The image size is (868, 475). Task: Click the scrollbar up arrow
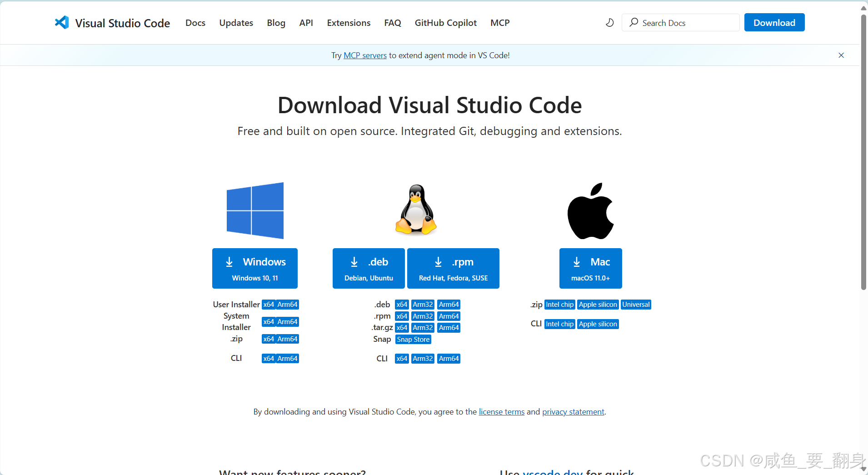click(x=863, y=8)
